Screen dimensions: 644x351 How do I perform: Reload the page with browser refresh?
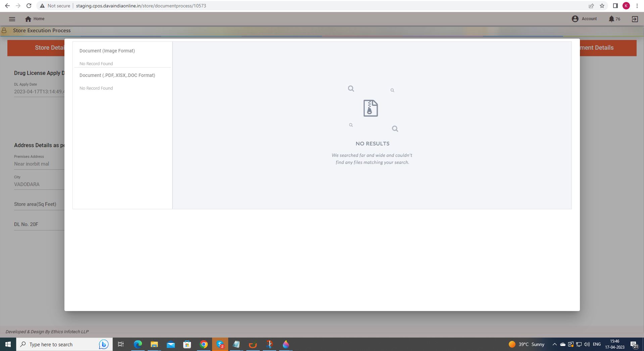coord(29,6)
